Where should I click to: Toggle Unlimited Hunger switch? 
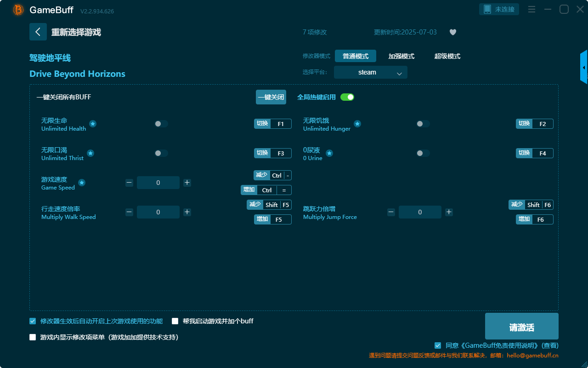coord(423,124)
